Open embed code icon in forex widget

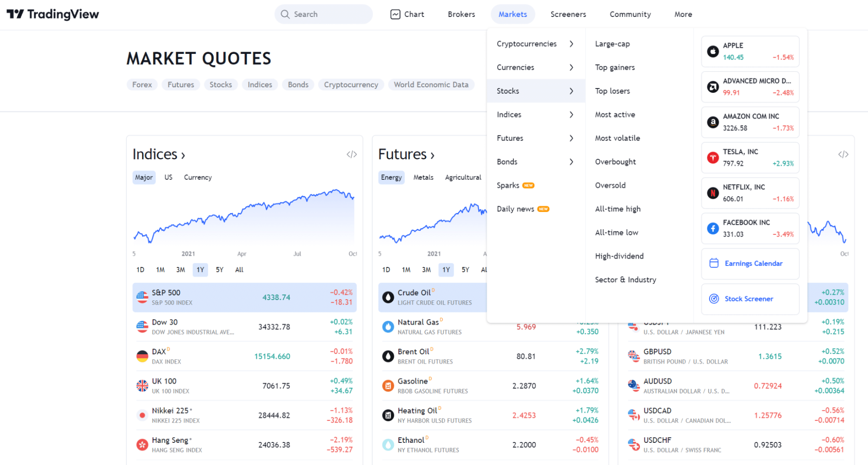tap(843, 155)
